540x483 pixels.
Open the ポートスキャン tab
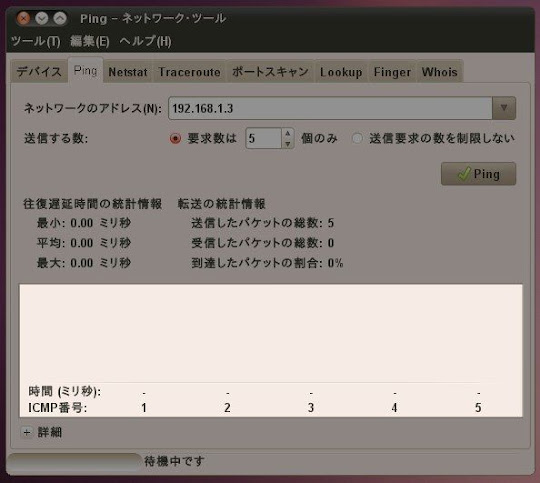[270, 72]
